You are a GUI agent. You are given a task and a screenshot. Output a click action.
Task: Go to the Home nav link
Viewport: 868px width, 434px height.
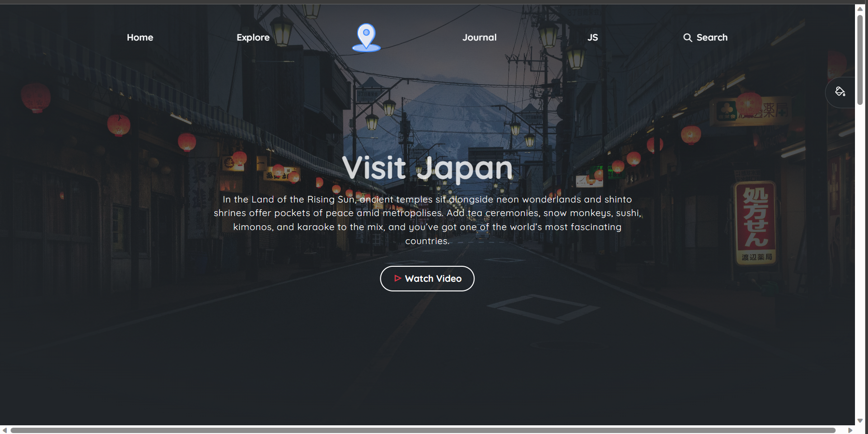pos(140,38)
